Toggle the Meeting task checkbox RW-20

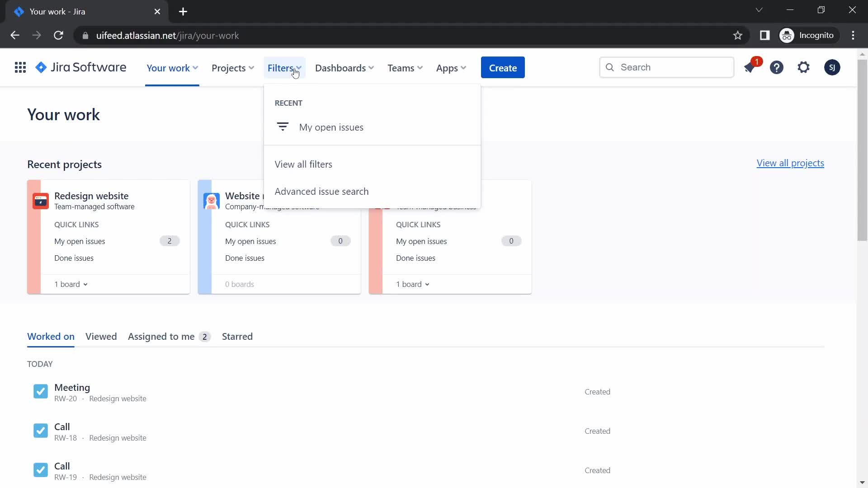40,391
